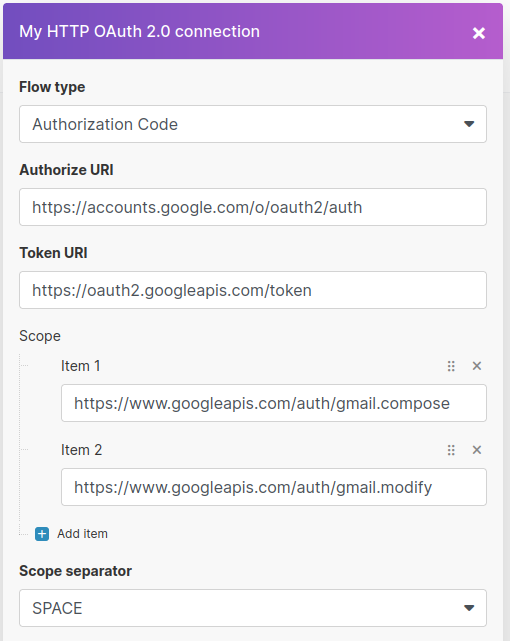The height and width of the screenshot is (641, 510).
Task: Click the Add item text link
Action: tap(82, 534)
